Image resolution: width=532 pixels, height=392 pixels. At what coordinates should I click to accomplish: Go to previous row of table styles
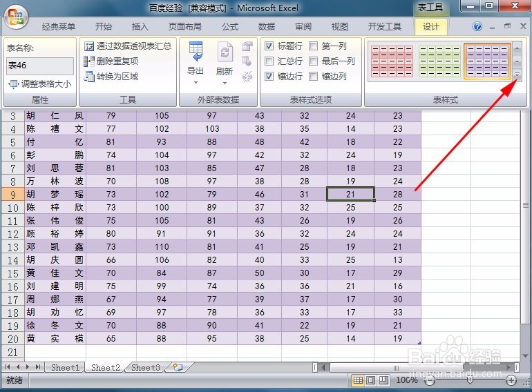click(517, 48)
